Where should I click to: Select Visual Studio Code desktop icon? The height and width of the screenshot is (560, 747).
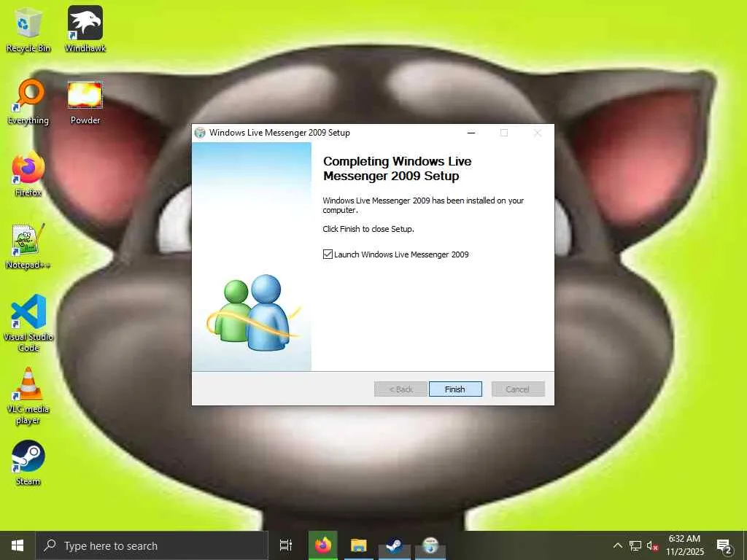point(28,323)
